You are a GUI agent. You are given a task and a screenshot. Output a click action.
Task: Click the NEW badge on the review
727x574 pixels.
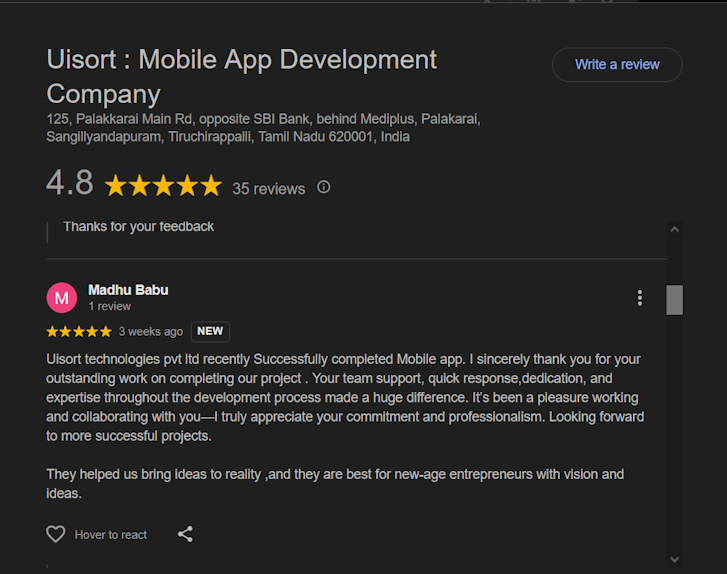click(210, 331)
